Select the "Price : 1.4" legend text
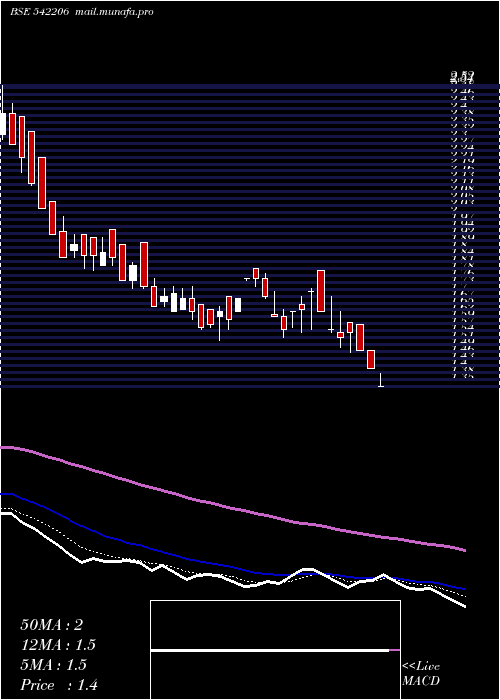Screen dimensions: 500x700 [x=59, y=685]
